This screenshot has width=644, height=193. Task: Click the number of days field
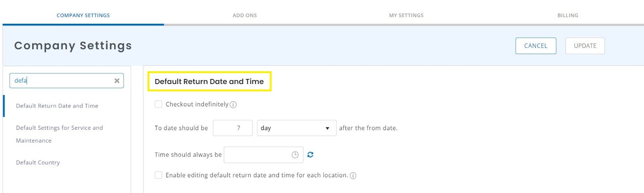[233, 128]
